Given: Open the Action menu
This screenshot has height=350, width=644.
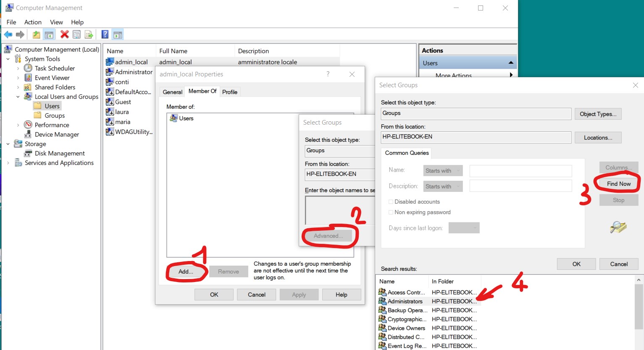Looking at the screenshot, I should [x=33, y=22].
